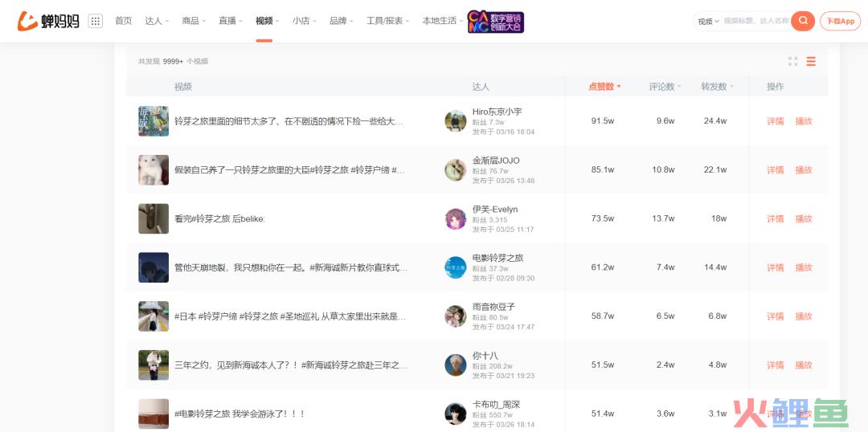The height and width of the screenshot is (432, 868).
Task: Open 详情 for 雨音祢豆子 video
Action: [x=775, y=316]
